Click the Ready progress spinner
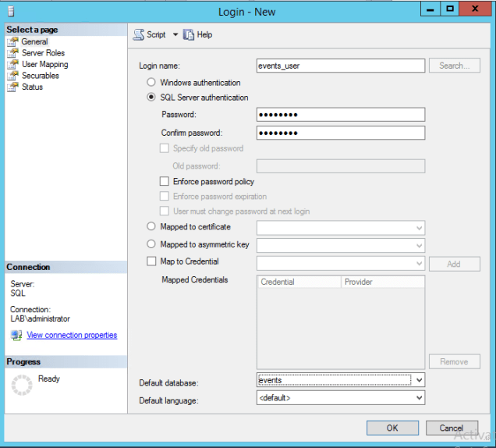The width and height of the screenshot is (496, 448). 22,386
